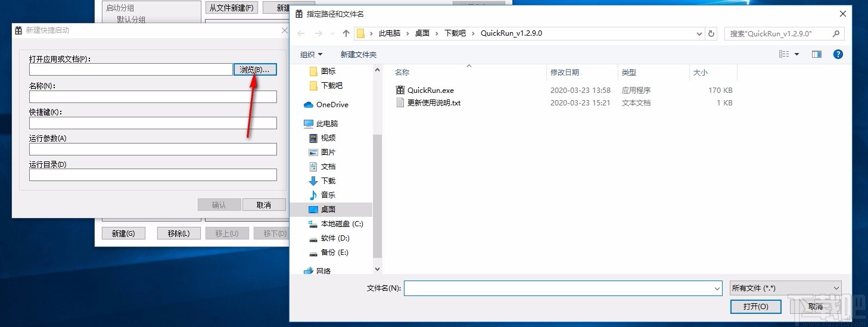Expand the view options dropdown arrow
This screenshot has width=868, height=327.
(797, 55)
